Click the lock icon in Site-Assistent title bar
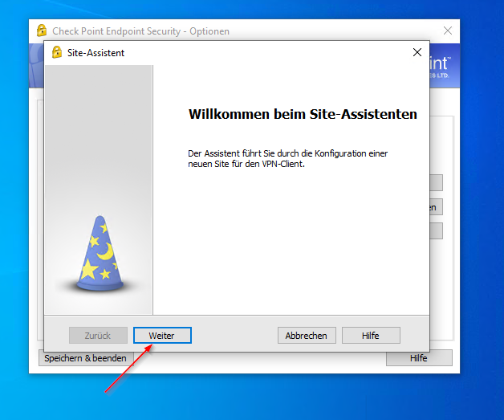Image resolution: width=504 pixels, height=420 pixels. pos(57,53)
